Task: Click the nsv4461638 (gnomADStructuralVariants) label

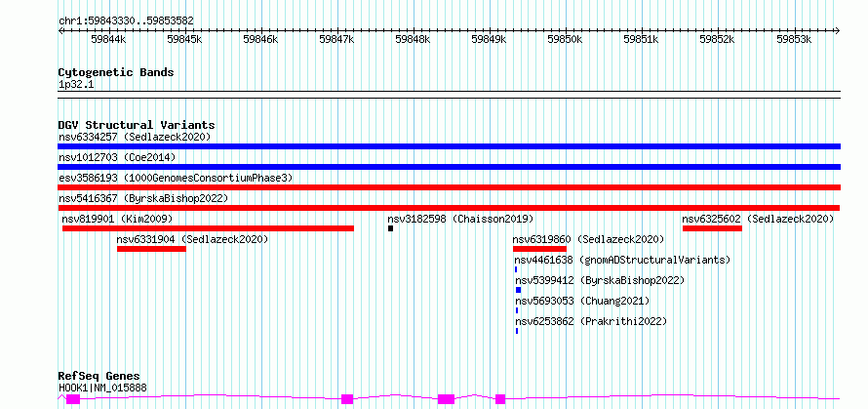Action: point(623,260)
